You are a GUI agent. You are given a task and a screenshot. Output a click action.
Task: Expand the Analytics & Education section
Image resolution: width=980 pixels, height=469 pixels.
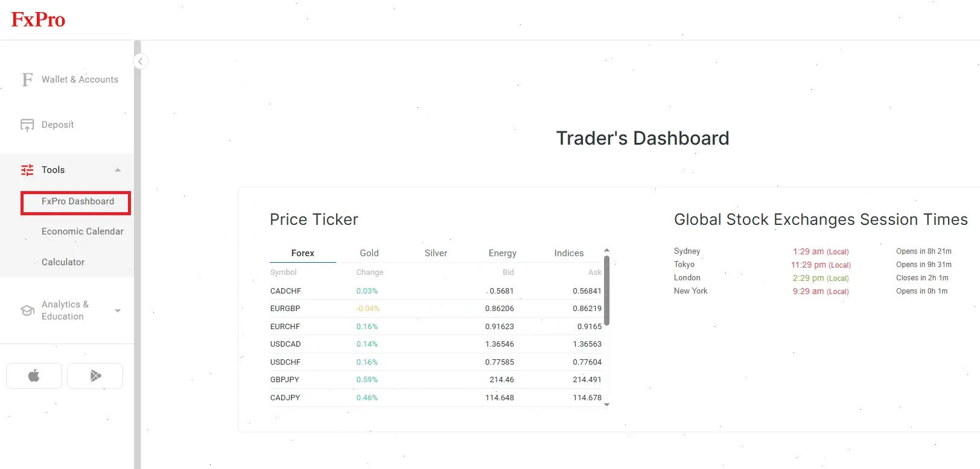(118, 310)
